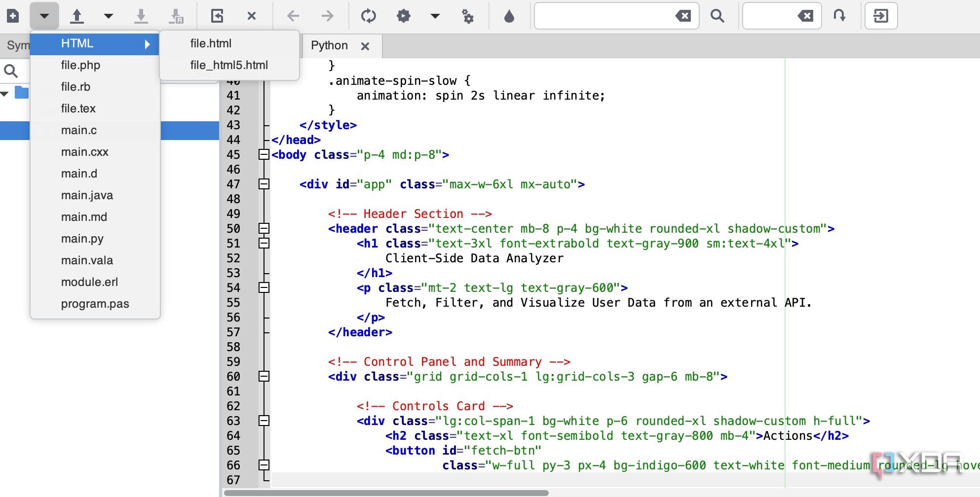Select program.pas template entry
The image size is (980, 497).
(x=95, y=304)
